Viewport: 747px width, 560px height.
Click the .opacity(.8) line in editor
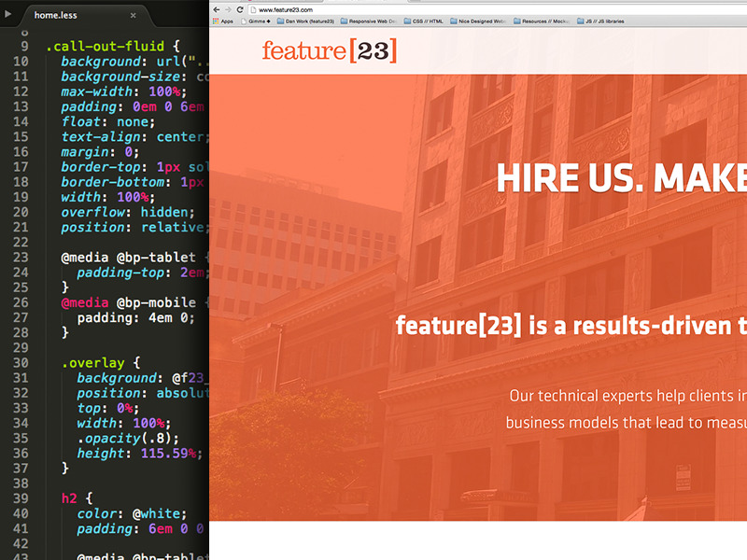[x=128, y=439]
